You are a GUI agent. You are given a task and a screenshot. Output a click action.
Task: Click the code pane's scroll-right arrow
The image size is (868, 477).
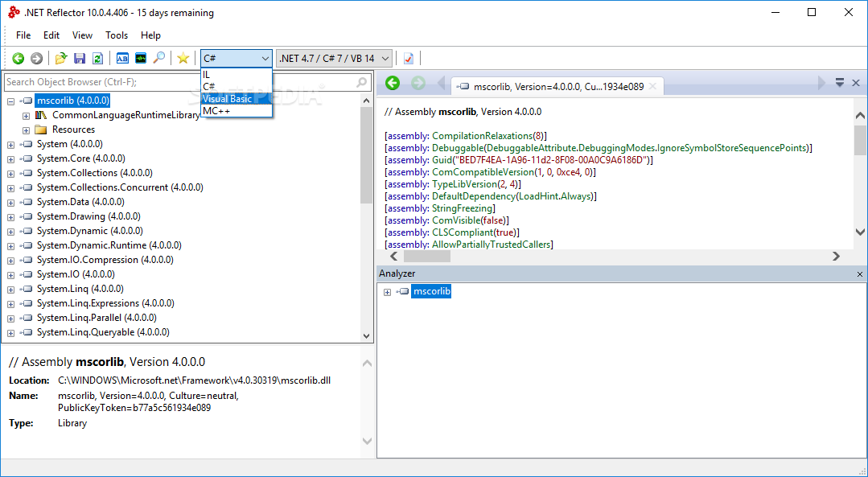tap(836, 257)
